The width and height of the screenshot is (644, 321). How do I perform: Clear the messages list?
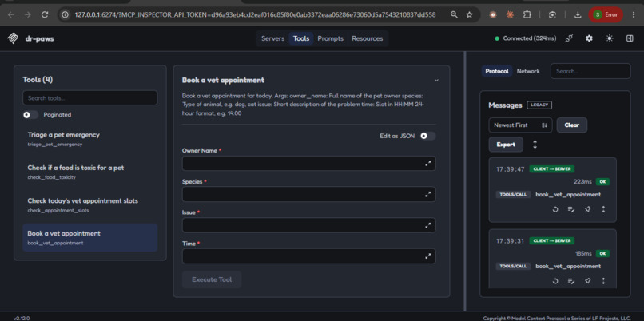click(572, 125)
